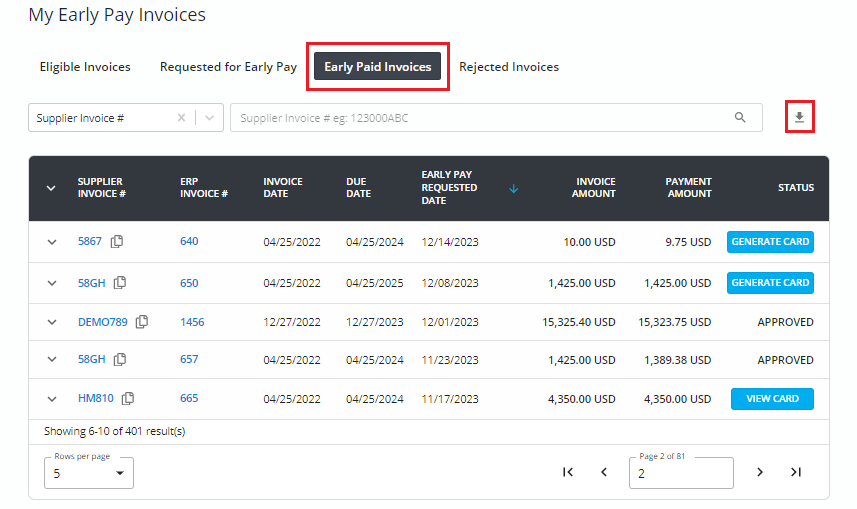The height and width of the screenshot is (509, 857).
Task: Copy supplier invoice number HM810
Action: [x=128, y=399]
